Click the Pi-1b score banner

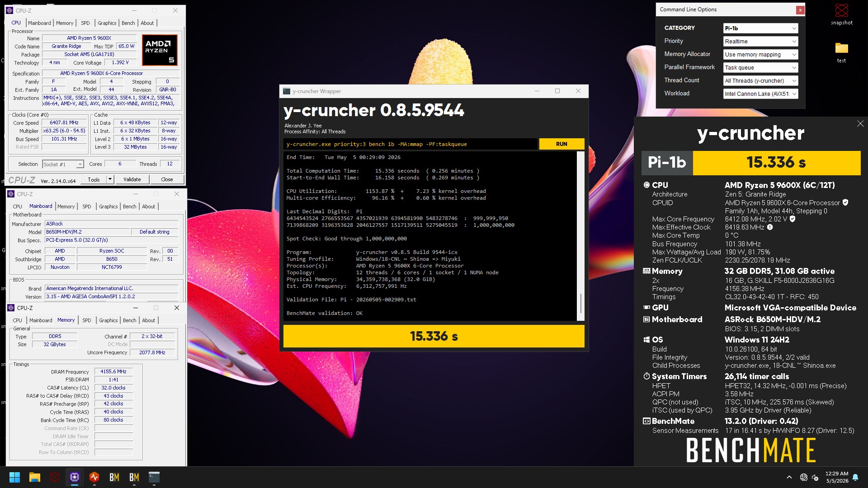pyautogui.click(x=751, y=163)
